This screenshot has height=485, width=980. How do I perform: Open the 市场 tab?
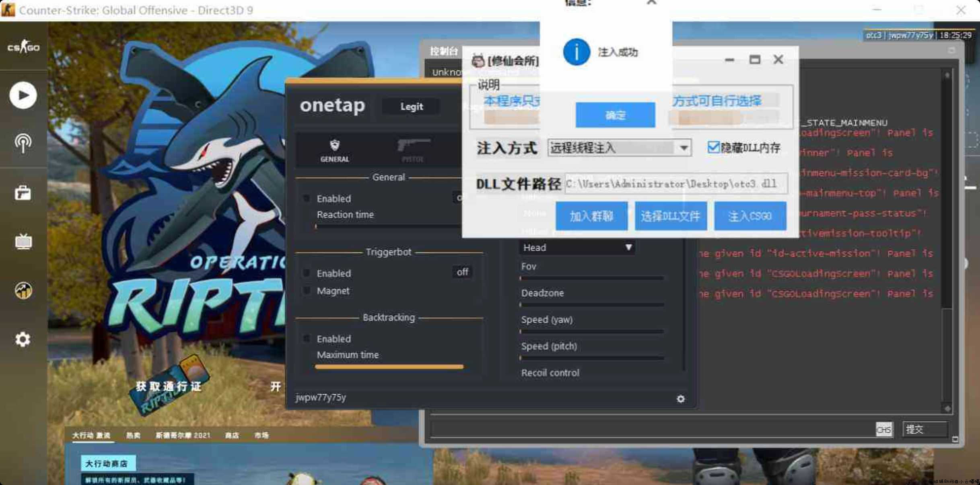point(261,435)
